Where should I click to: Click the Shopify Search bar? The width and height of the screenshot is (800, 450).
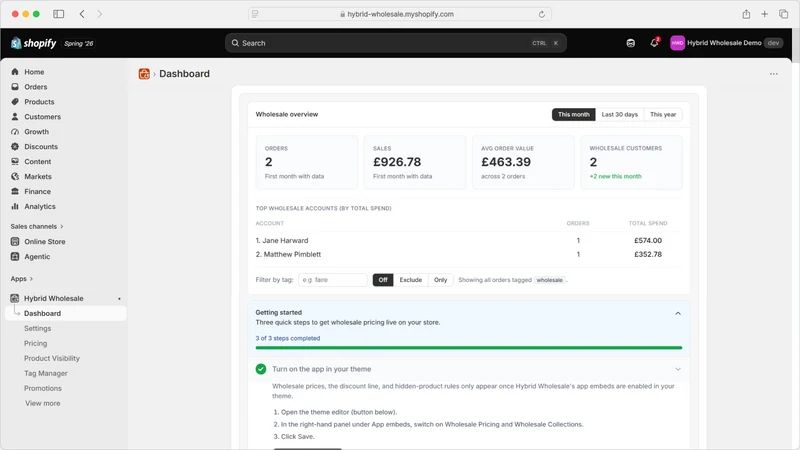point(395,43)
